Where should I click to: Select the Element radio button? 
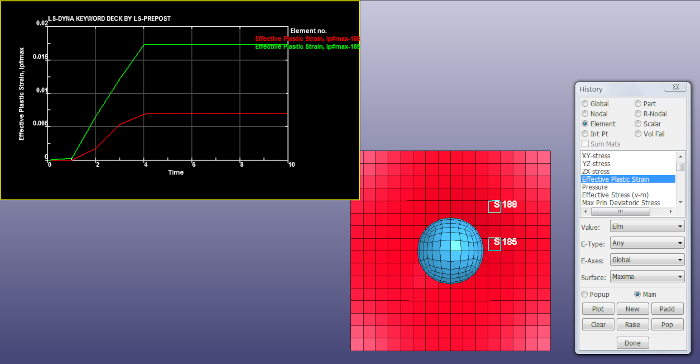[585, 124]
